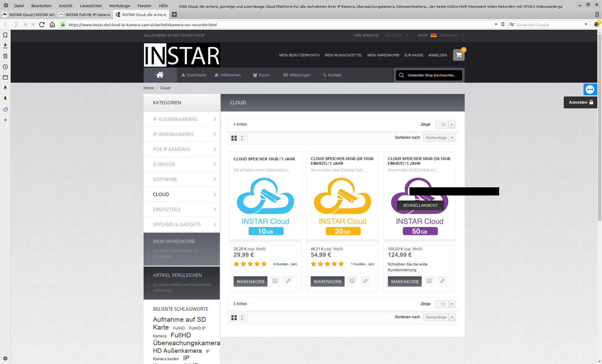Switch to list view at top toolbar
The image size is (602, 364).
point(243,138)
